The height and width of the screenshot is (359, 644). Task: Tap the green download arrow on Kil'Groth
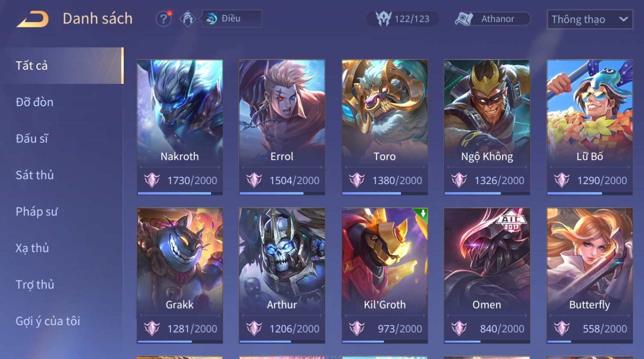coord(422,214)
